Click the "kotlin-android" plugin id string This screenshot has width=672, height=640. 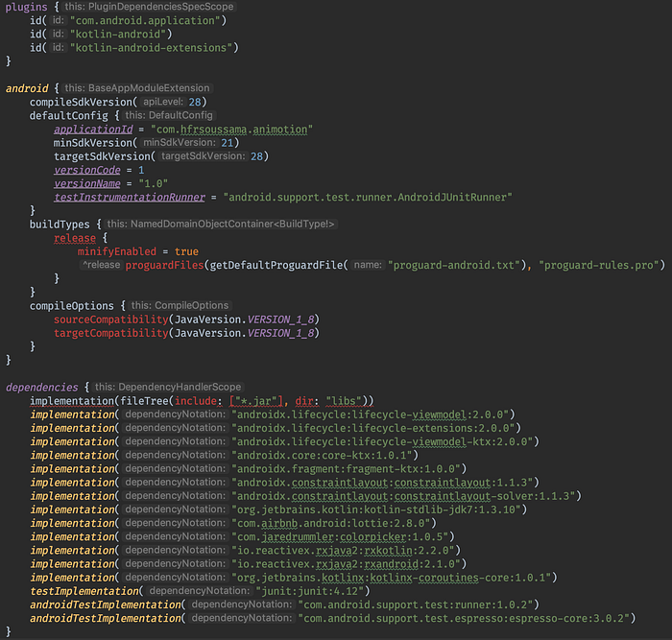click(x=118, y=35)
